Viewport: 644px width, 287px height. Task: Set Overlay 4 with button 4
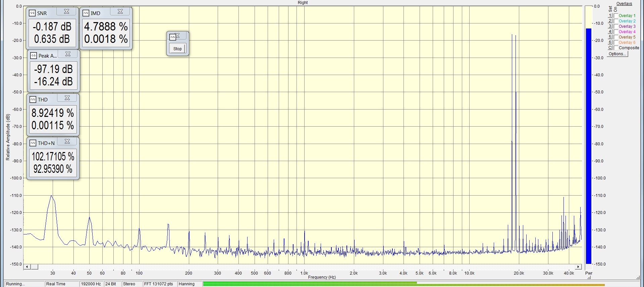click(610, 31)
